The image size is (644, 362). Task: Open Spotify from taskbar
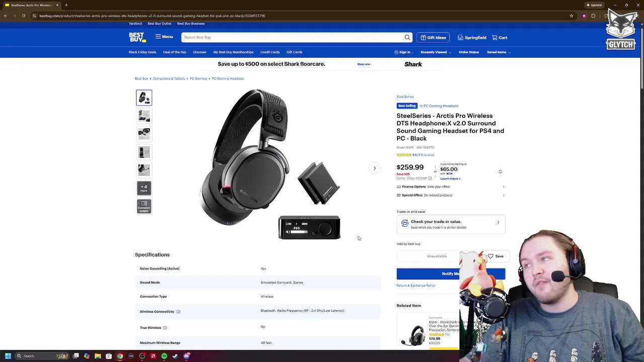(x=164, y=356)
